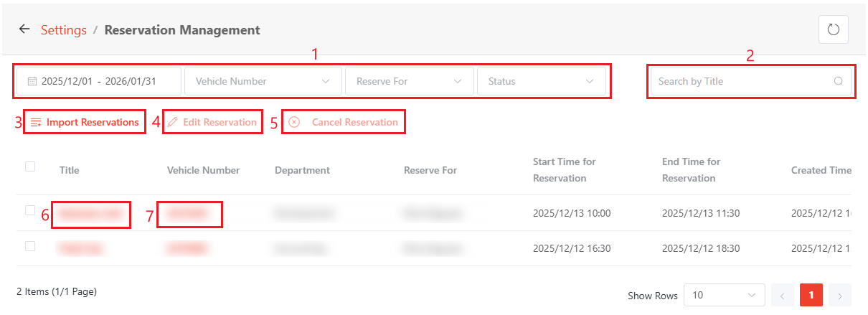Click the back arrow icon
Image resolution: width=868 pixels, height=315 pixels.
tap(24, 29)
